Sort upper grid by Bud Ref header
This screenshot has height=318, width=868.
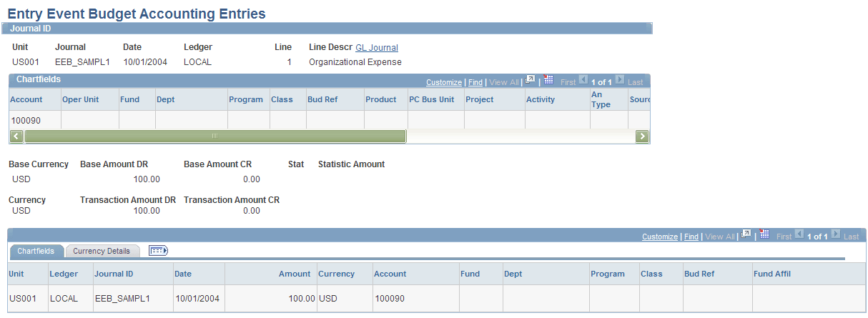point(322,99)
